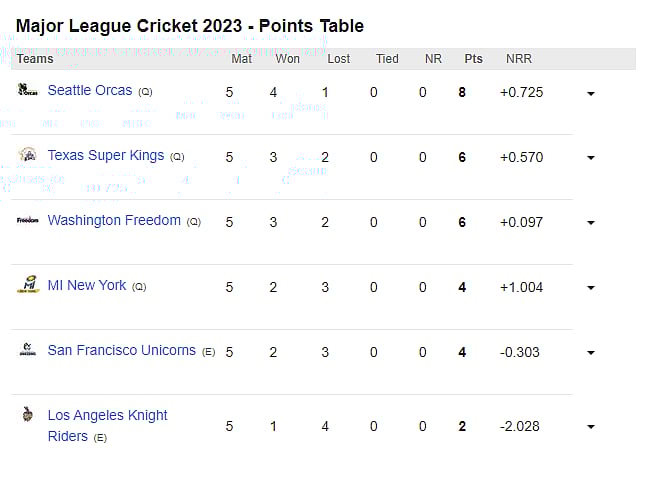Screen dimensions: 645x497
Task: Click the NRR column header
Action: click(x=518, y=59)
